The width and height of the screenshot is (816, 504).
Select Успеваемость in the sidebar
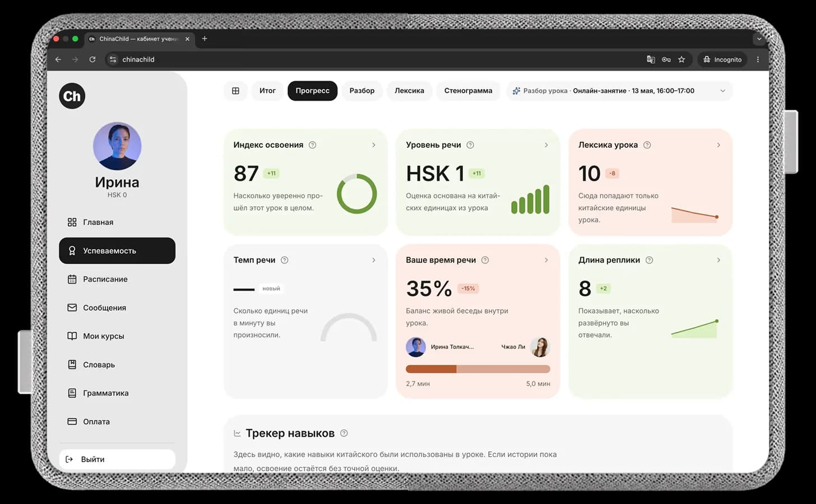pos(117,251)
